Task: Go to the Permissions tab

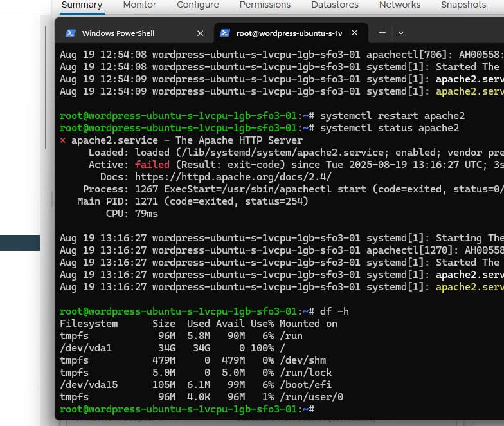Action: (265, 5)
